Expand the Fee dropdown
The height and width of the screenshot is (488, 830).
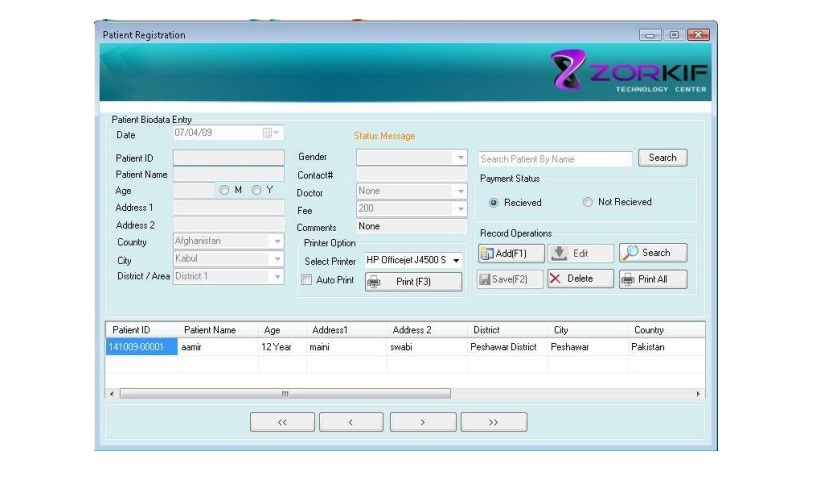[x=461, y=209]
